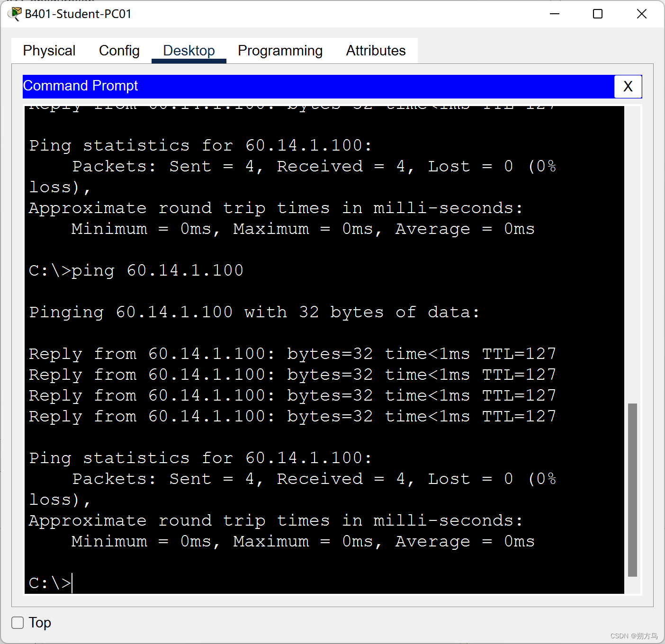Click the Packet Tracer window icon
The image size is (665, 644).
[15, 14]
